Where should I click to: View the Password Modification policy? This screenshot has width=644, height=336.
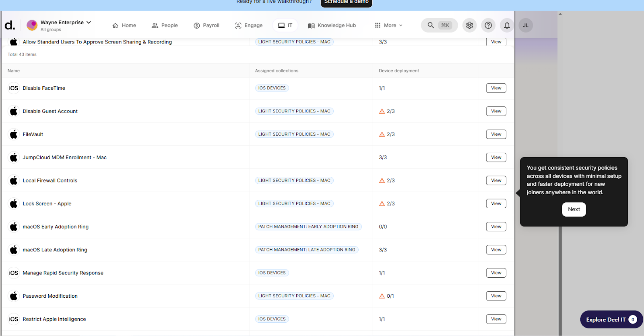[x=496, y=296]
